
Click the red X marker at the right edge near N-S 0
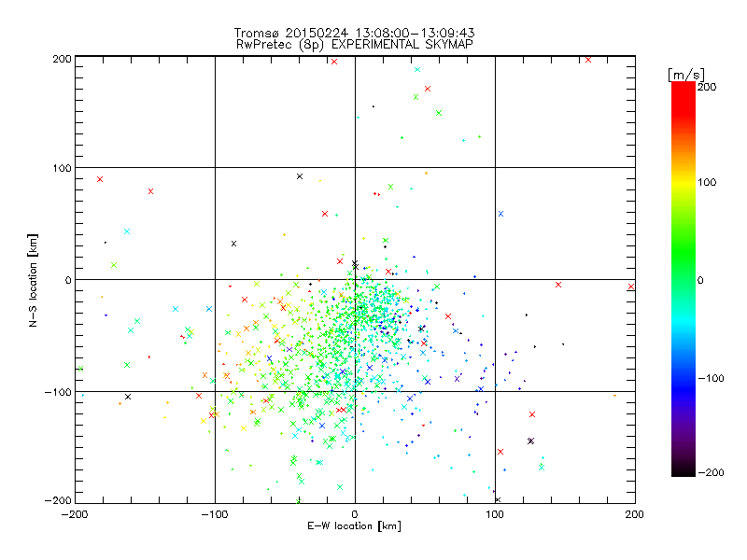[x=631, y=287]
